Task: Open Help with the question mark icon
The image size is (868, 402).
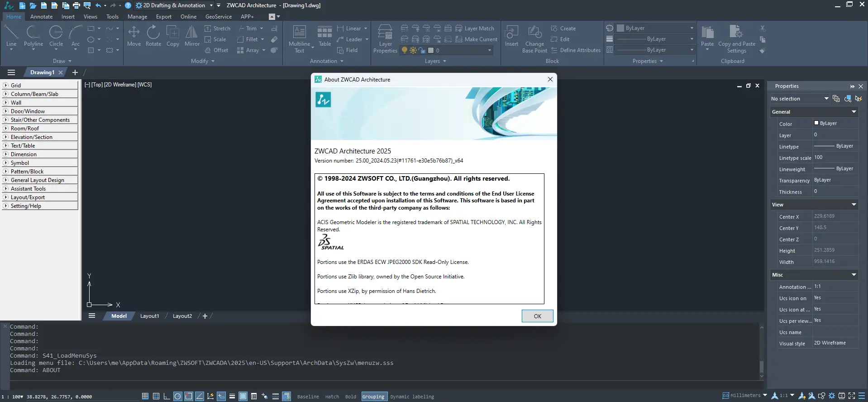Action: pos(128,5)
